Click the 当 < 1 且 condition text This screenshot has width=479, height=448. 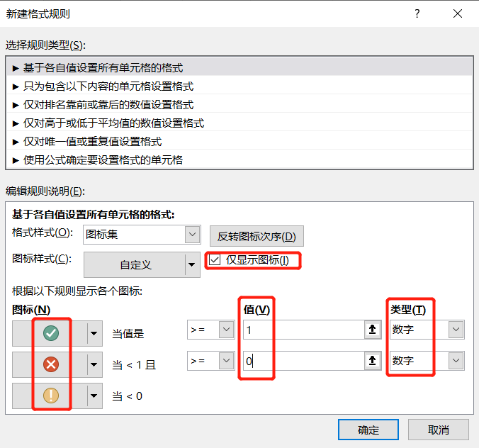coord(134,365)
